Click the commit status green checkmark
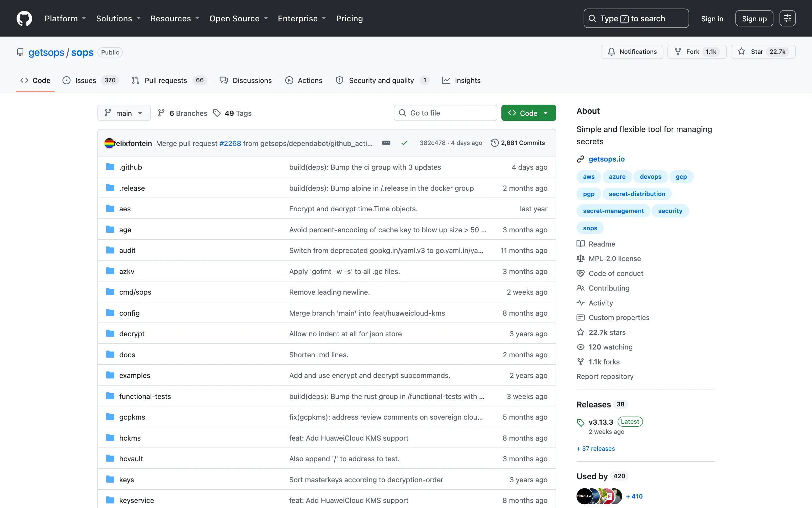 click(x=404, y=143)
